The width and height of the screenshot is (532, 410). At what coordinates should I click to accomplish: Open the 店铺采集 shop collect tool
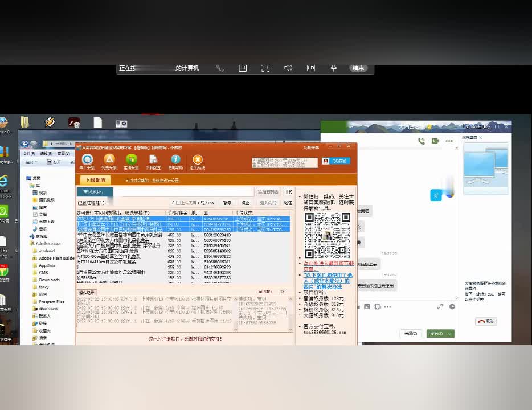(131, 162)
